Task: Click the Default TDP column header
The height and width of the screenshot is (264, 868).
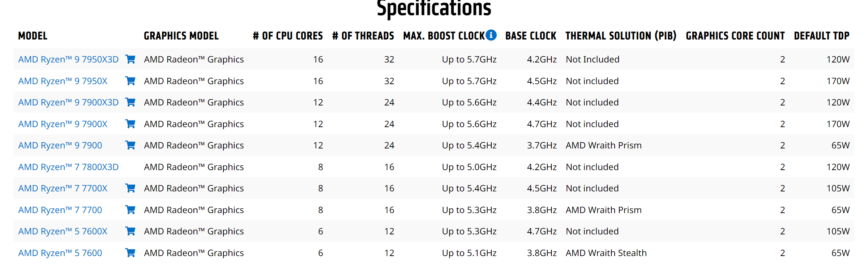Action: (821, 36)
